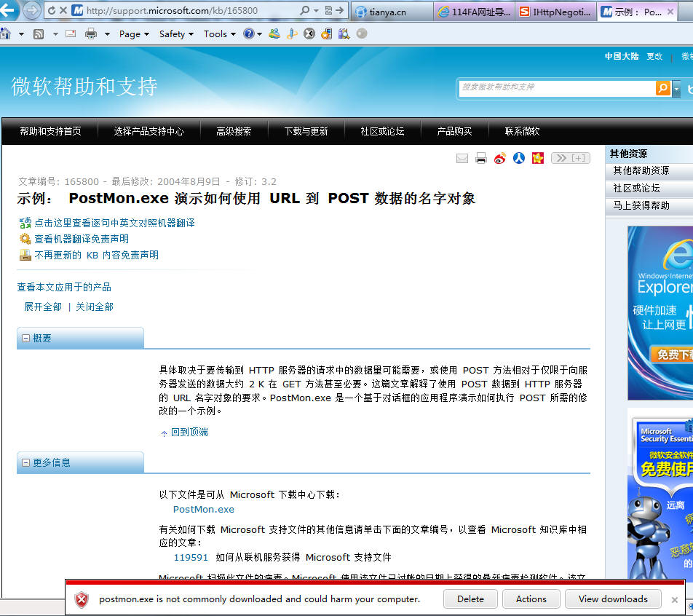Image resolution: width=693 pixels, height=616 pixels.
Task: Click the pen-and-ring toolbar icon
Action: click(x=292, y=33)
